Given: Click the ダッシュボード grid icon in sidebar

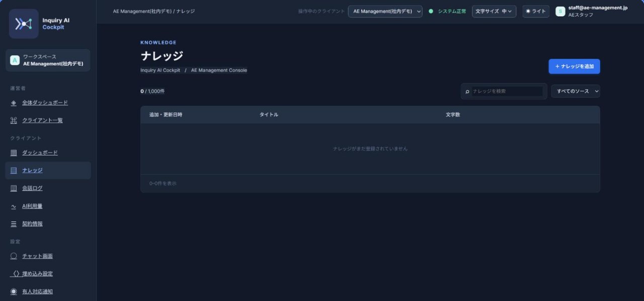Looking at the screenshot, I should pos(14,153).
